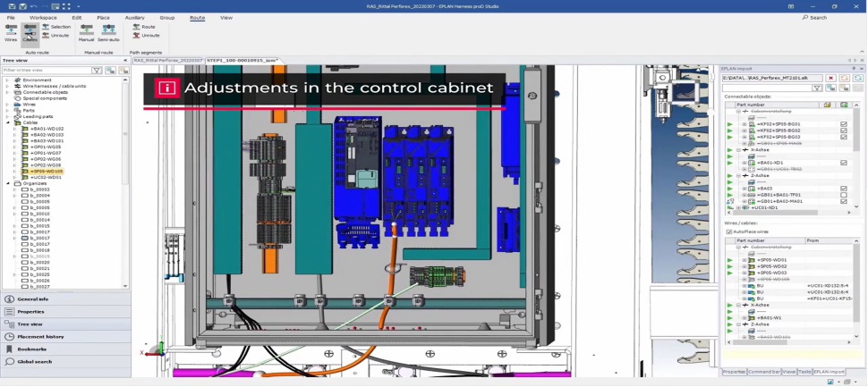Click the filter funnel in Tree view

(97, 71)
